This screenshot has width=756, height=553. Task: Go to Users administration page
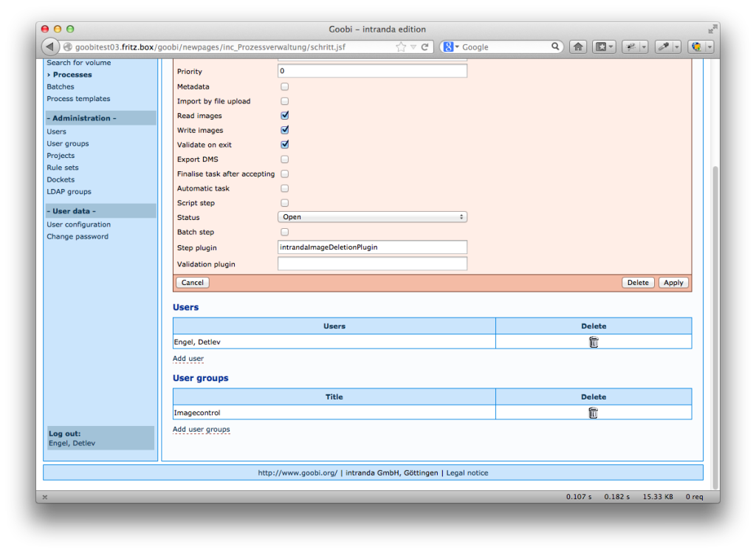56,131
